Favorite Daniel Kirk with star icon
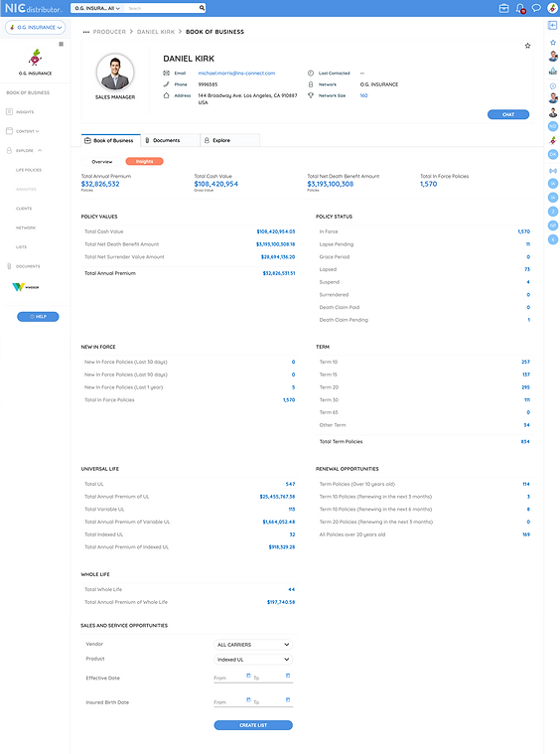Viewport: 560px width, 754px height. pyautogui.click(x=527, y=46)
